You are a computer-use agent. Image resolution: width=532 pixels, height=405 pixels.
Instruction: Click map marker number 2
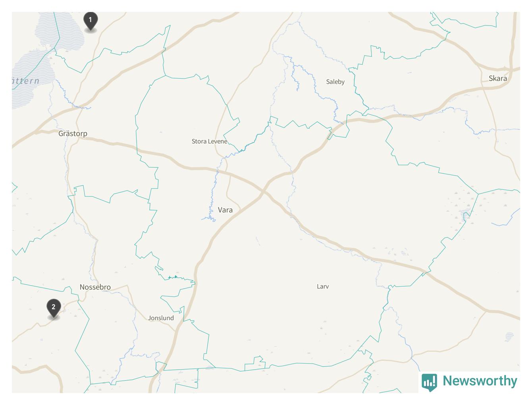54,309
